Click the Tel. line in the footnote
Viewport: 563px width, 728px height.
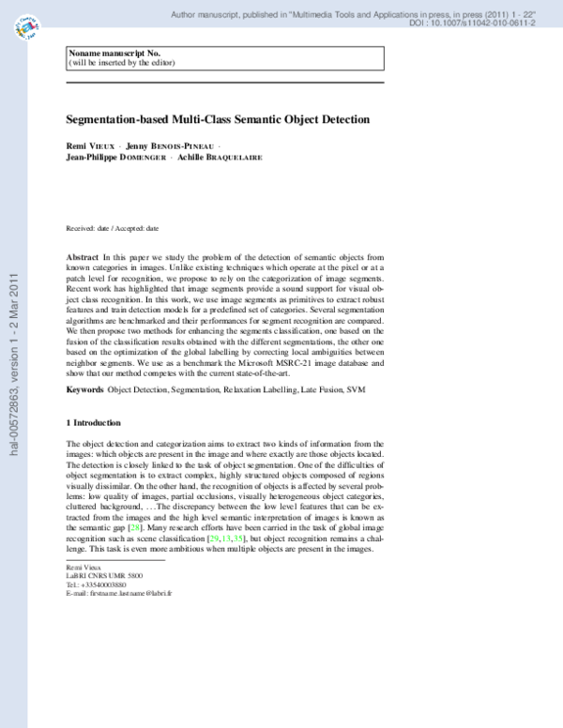(96, 584)
